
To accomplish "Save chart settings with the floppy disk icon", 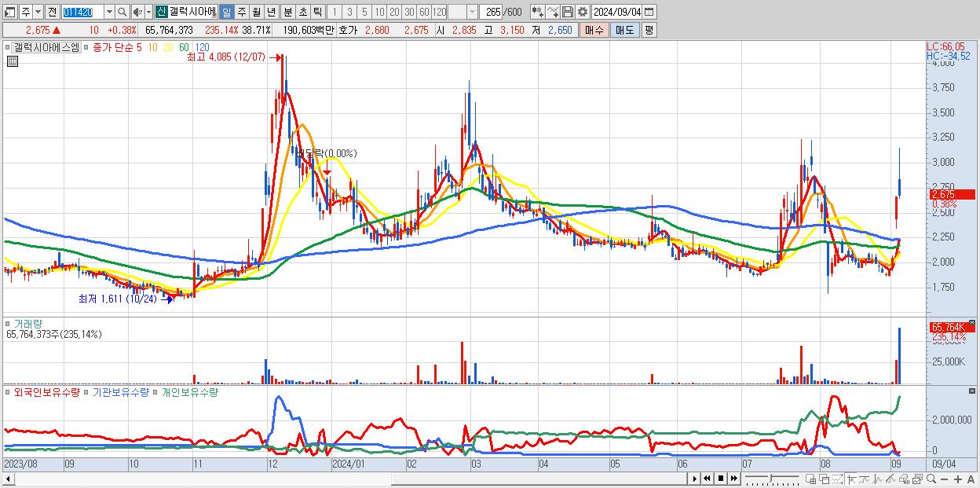I will pos(567,12).
